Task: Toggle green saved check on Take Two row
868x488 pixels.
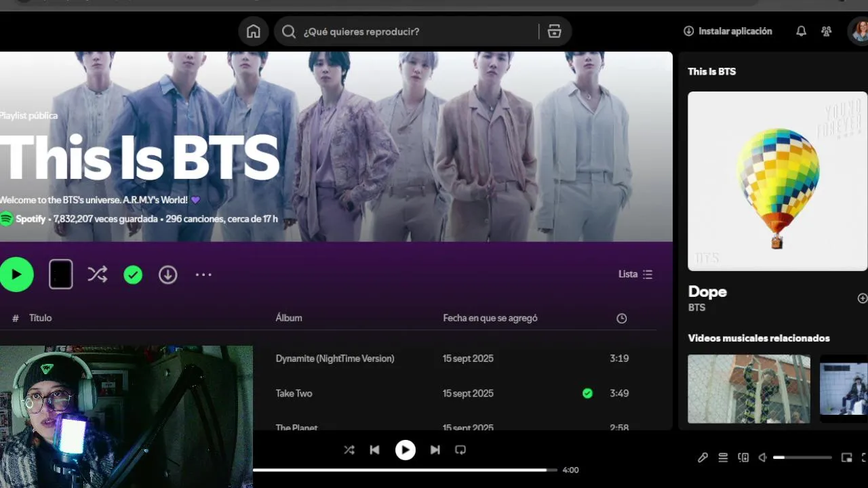Action: point(587,393)
